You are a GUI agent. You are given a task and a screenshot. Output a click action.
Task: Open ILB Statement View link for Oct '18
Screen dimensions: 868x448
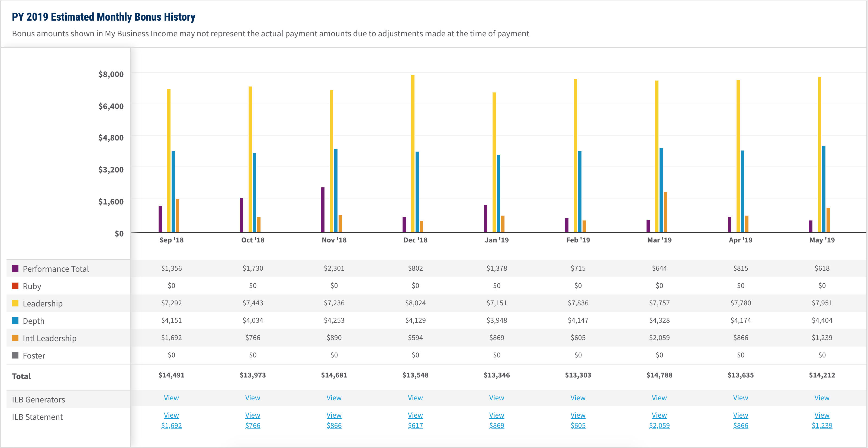(252, 415)
